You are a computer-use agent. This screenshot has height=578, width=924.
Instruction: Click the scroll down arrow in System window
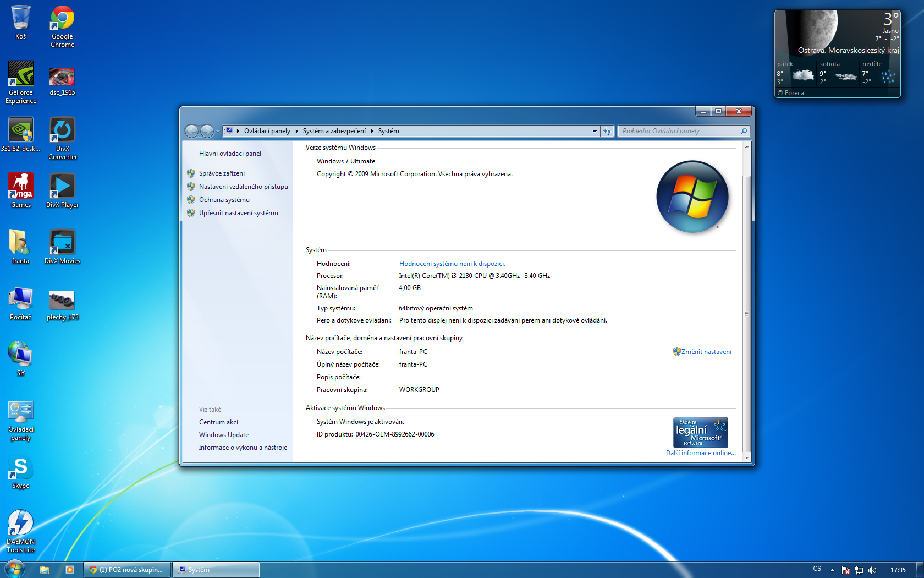coord(746,457)
